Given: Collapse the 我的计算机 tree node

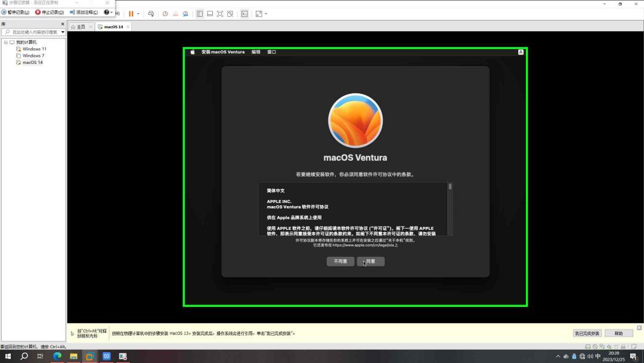Looking at the screenshot, I should coord(6,42).
